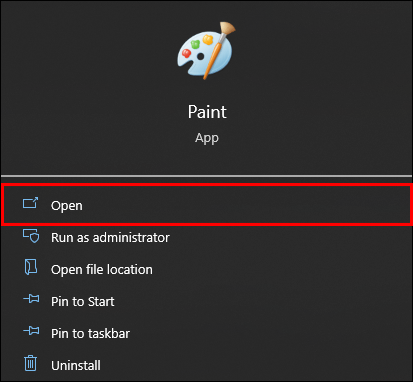
Task: Click the Paint palette app icon
Action: tap(206, 51)
